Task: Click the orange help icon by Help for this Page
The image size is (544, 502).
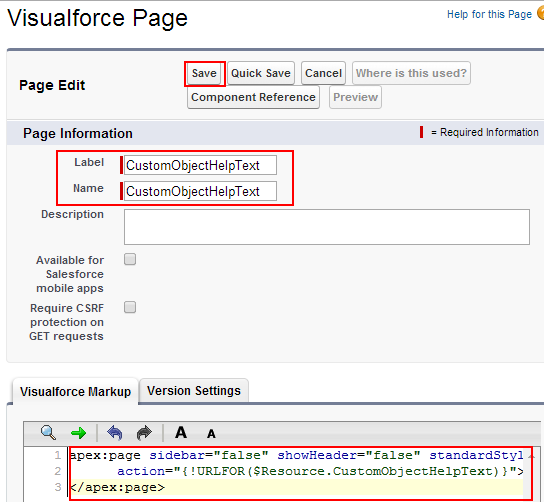Action: point(541,13)
